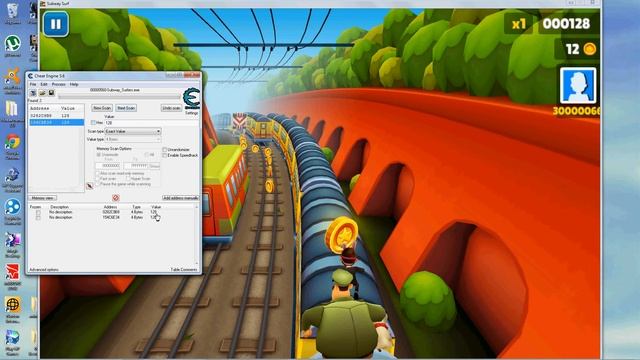Click the red clear-list icon

pyautogui.click(x=116, y=198)
